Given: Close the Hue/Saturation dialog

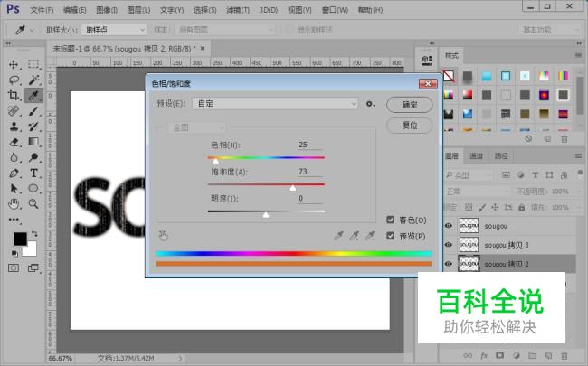Looking at the screenshot, I should (x=428, y=83).
